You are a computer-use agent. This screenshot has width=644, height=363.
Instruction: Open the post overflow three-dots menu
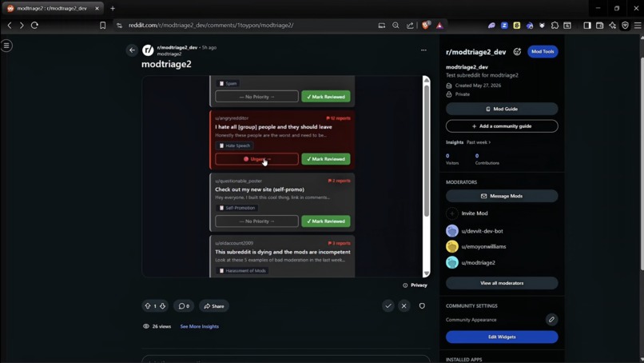click(x=423, y=50)
